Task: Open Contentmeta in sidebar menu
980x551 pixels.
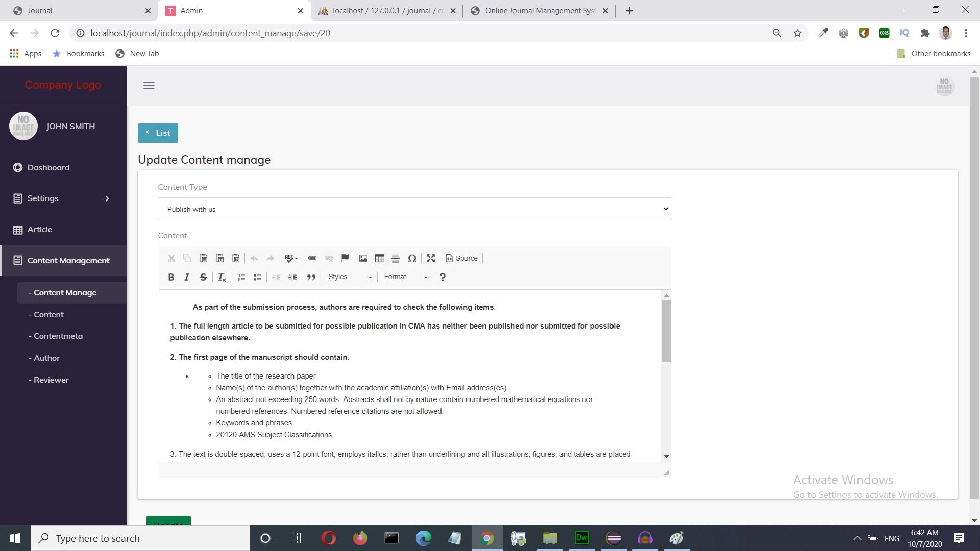Action: coord(58,336)
